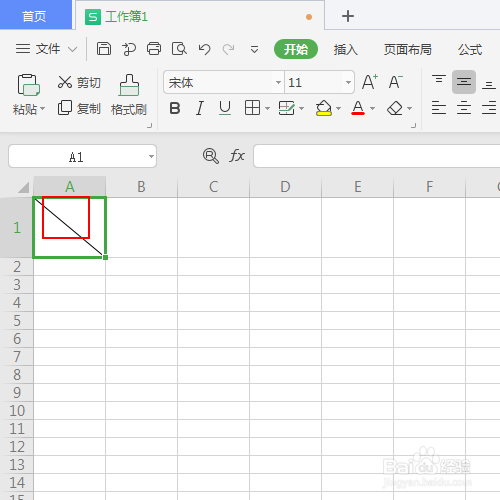Click the select-all corner triangle
Viewport: 500px width, 500px height.
point(23,187)
